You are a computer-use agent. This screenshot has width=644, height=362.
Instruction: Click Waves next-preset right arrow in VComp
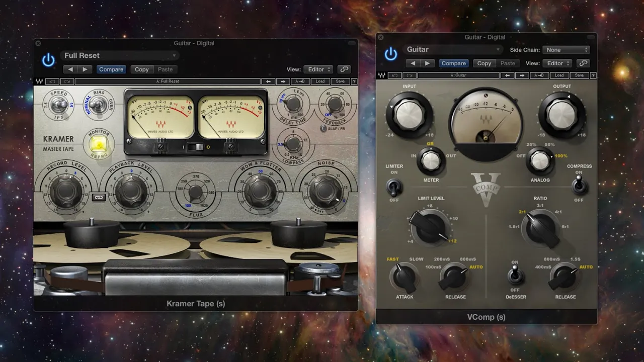coord(522,75)
